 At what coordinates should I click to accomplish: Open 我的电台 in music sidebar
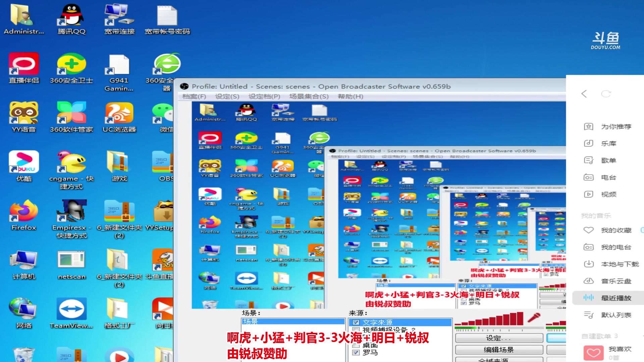tap(608, 247)
